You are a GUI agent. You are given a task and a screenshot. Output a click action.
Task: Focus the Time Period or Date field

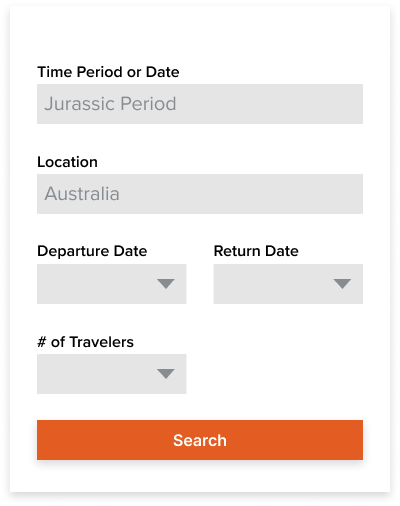[x=200, y=104]
